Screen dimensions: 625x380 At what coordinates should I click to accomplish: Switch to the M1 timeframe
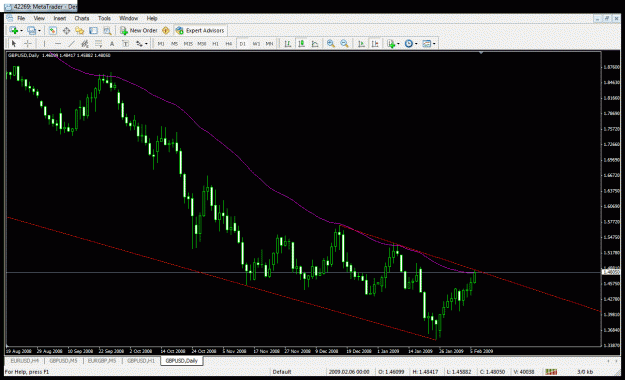pyautogui.click(x=161, y=43)
